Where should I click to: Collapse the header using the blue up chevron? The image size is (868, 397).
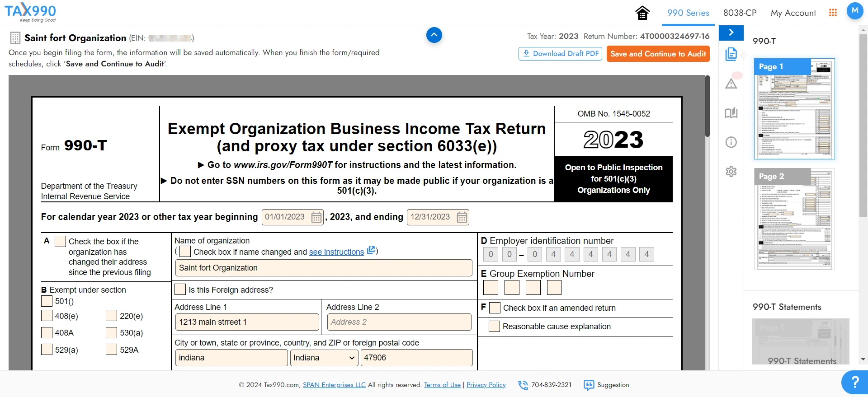click(434, 35)
